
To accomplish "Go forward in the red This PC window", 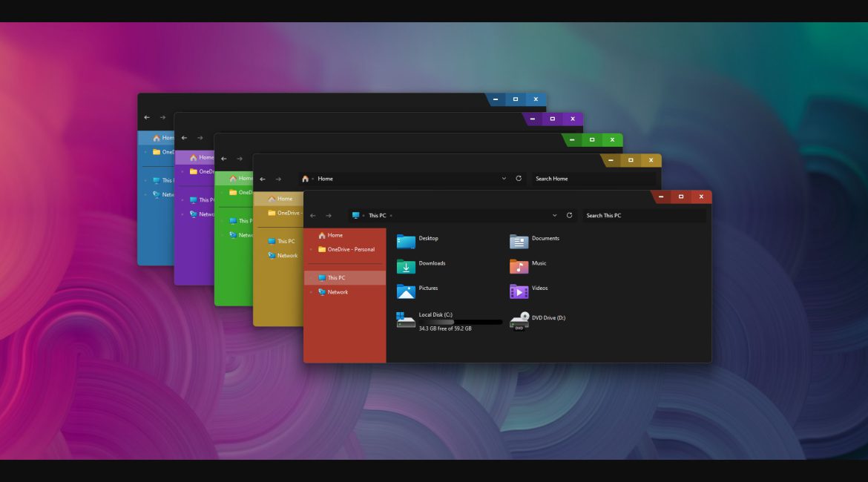I will click(x=329, y=216).
